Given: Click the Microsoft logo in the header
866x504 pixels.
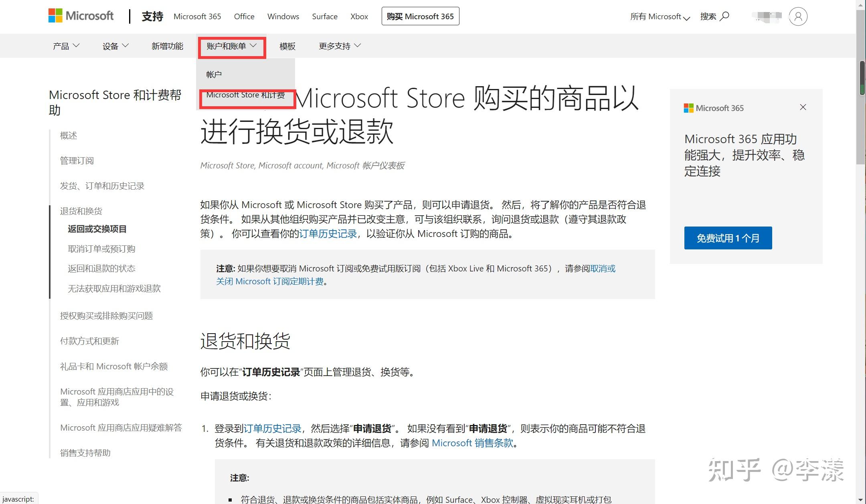Looking at the screenshot, I should tap(81, 16).
